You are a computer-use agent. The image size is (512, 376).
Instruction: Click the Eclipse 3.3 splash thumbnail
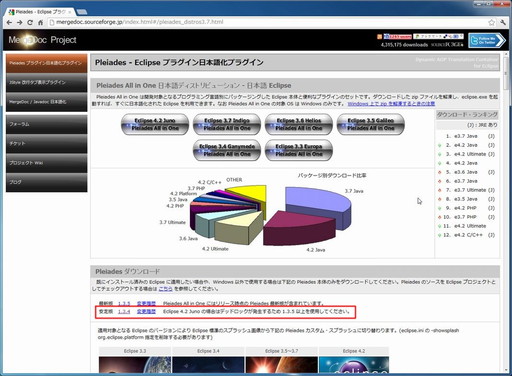pyautogui.click(x=135, y=365)
